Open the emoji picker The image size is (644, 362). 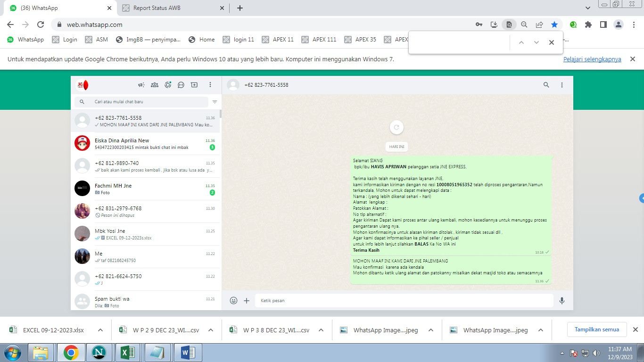click(x=233, y=300)
